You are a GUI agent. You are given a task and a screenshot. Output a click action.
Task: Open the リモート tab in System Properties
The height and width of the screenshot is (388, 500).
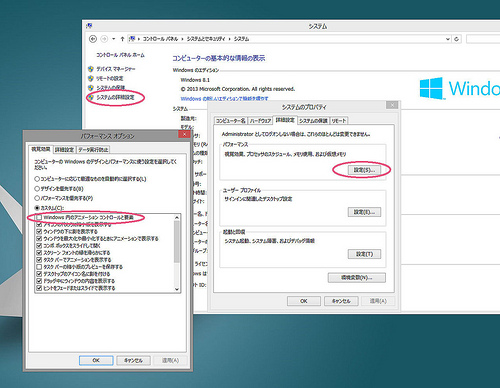point(339,121)
